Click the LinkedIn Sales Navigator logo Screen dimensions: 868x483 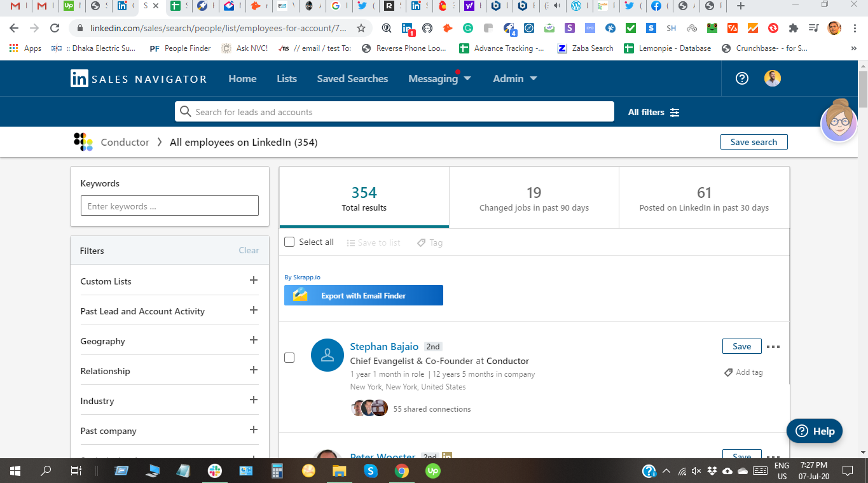138,79
